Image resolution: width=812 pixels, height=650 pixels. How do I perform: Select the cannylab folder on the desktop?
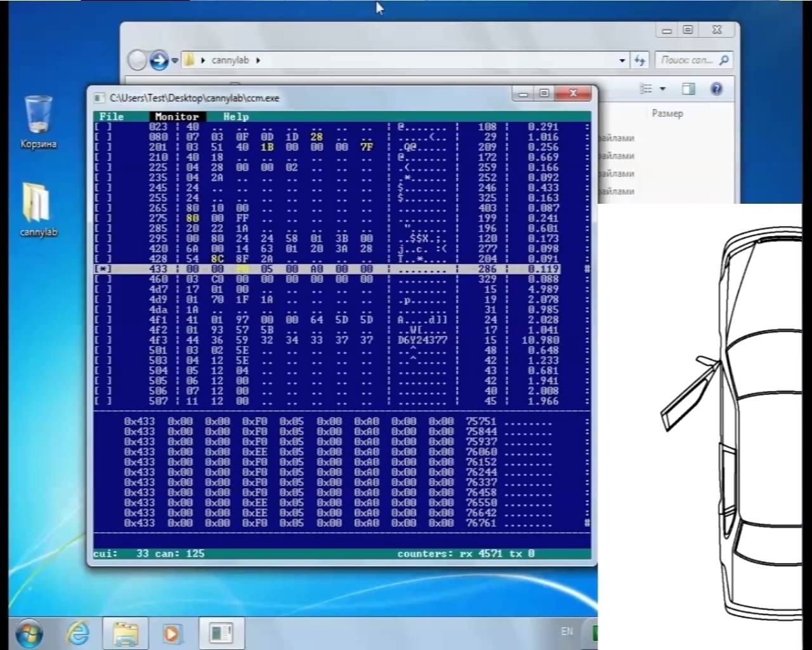tap(38, 209)
